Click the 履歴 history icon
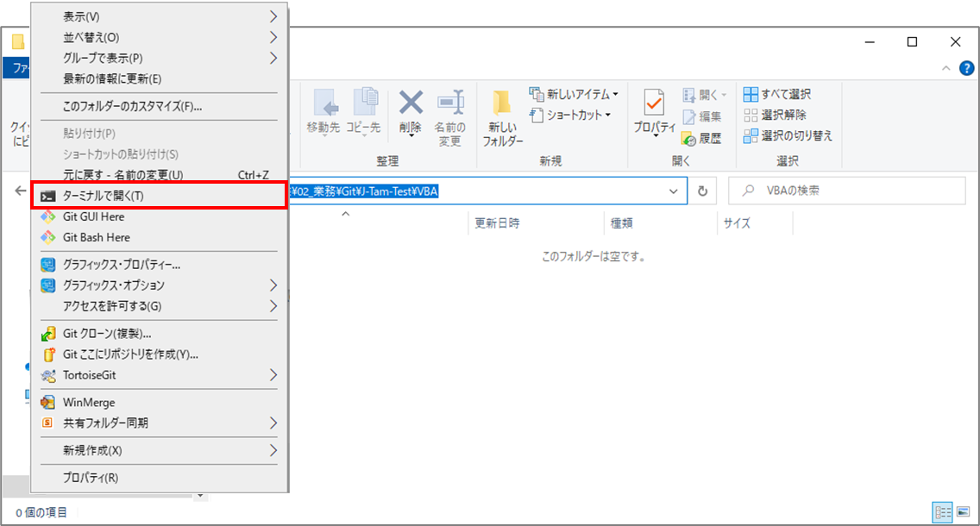 tap(688, 138)
